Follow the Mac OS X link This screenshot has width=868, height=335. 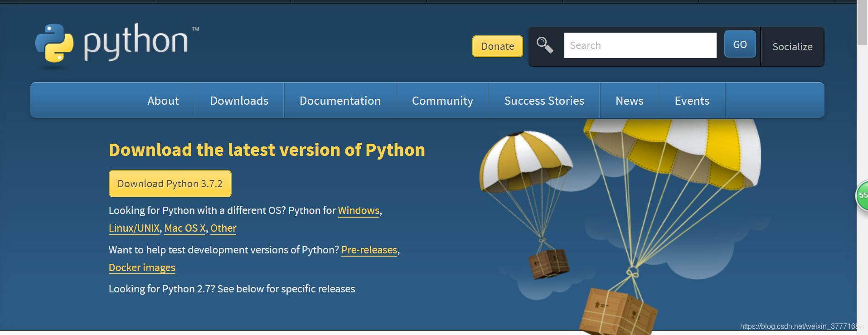pyautogui.click(x=185, y=228)
